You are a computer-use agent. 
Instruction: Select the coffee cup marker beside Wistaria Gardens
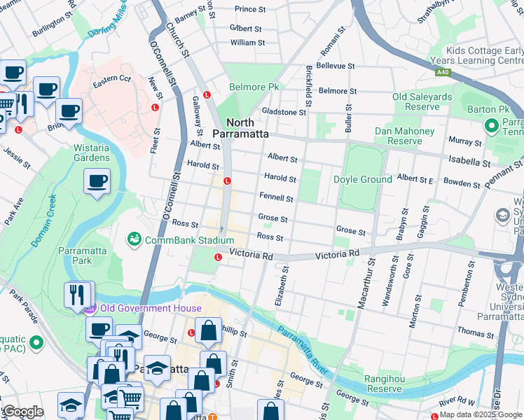pos(97,182)
